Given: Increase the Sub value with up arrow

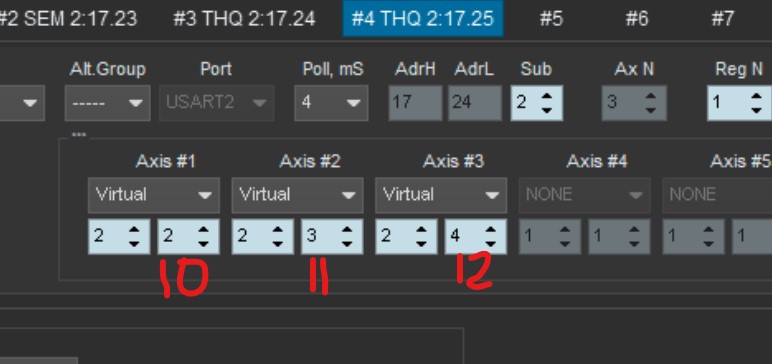Looking at the screenshot, I should point(547,96).
